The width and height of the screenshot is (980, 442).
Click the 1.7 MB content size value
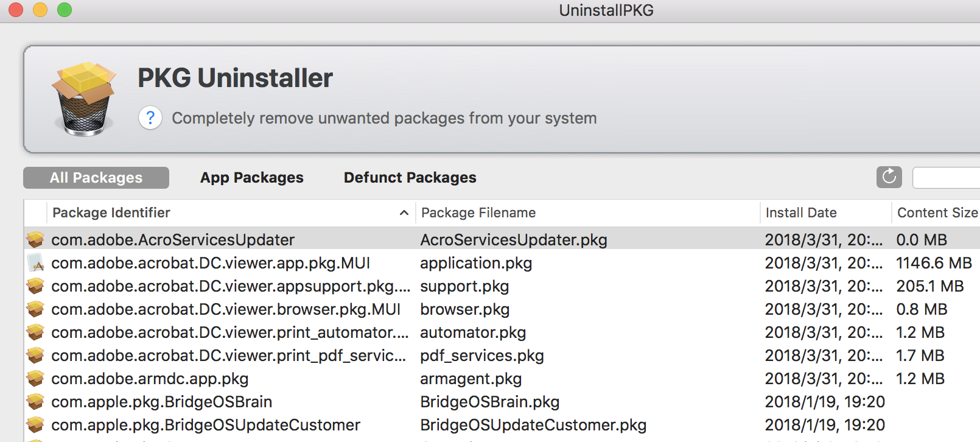point(920,356)
